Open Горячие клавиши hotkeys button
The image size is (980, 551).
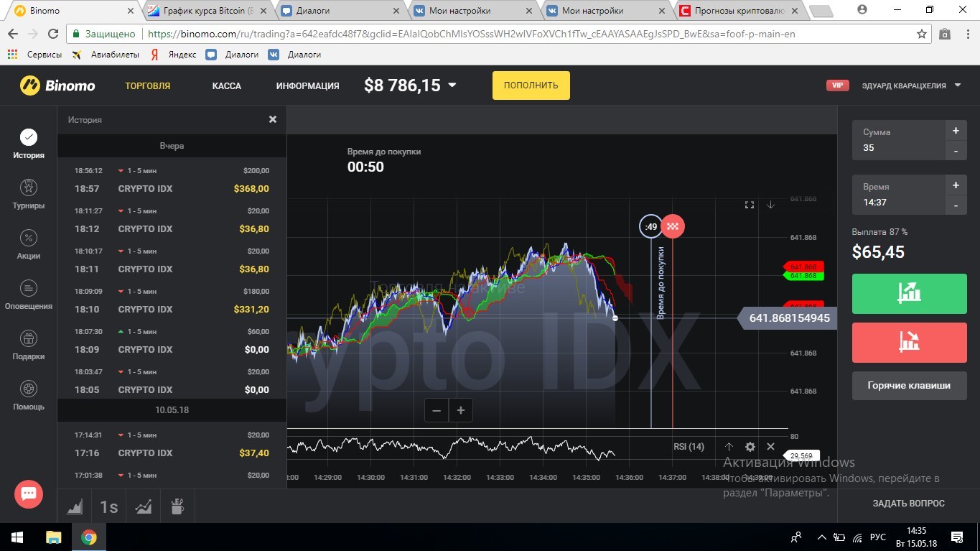tap(908, 386)
